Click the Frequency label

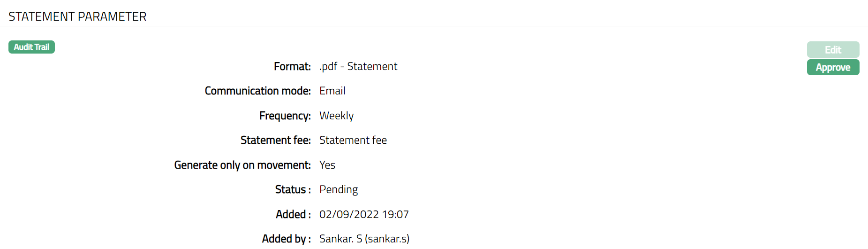(x=285, y=116)
